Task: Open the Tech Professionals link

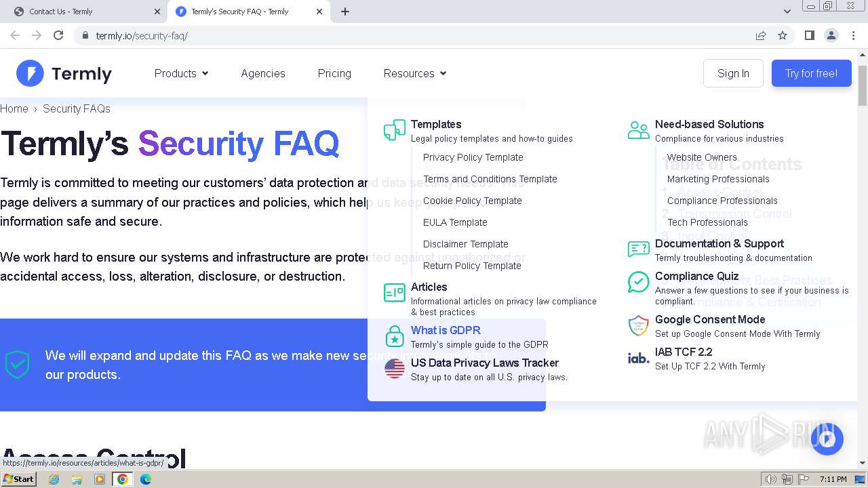Action: pos(707,222)
